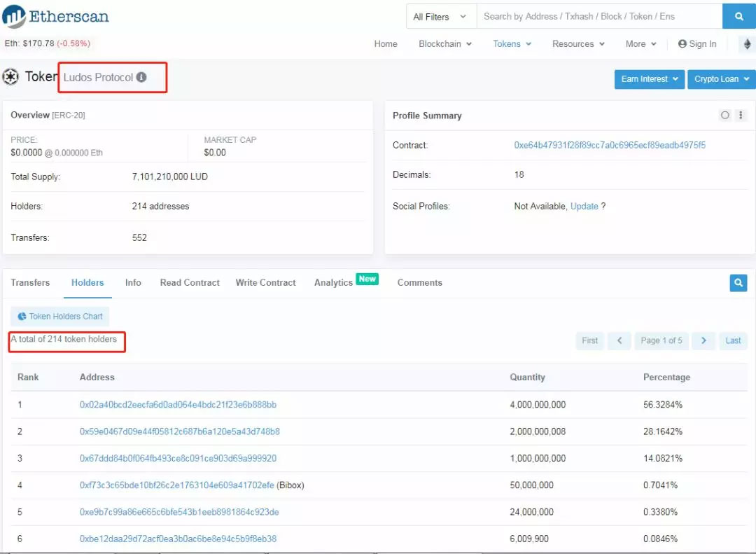Open the All Filters dropdown

pyautogui.click(x=441, y=16)
